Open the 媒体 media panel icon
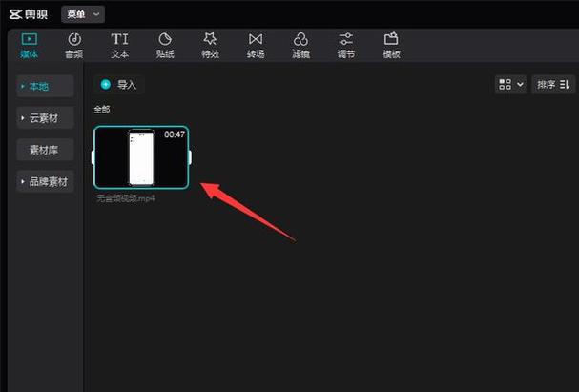Screen dimensions: 579x392 coord(30,39)
